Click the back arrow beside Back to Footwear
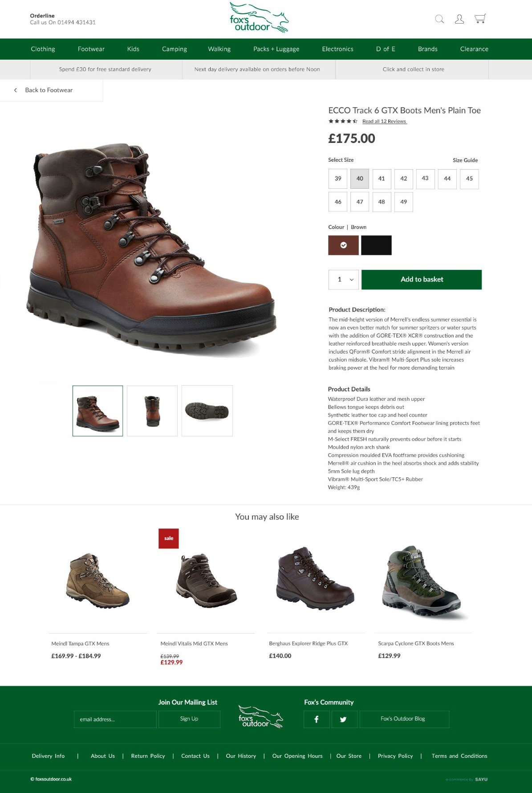 click(16, 90)
